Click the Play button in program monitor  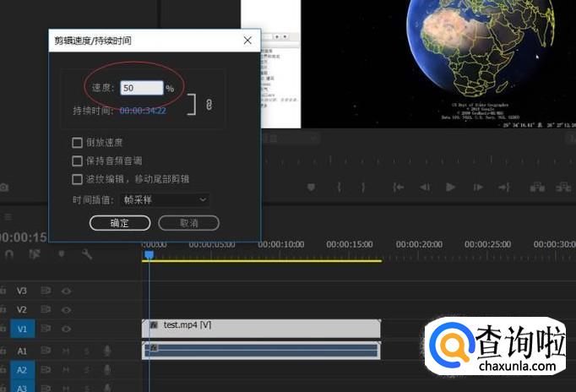[450, 187]
